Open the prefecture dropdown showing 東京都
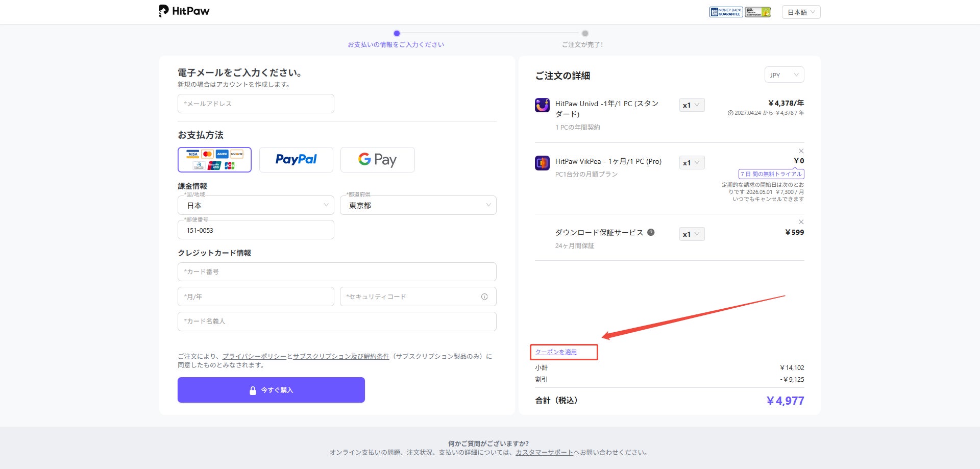 [418, 205]
